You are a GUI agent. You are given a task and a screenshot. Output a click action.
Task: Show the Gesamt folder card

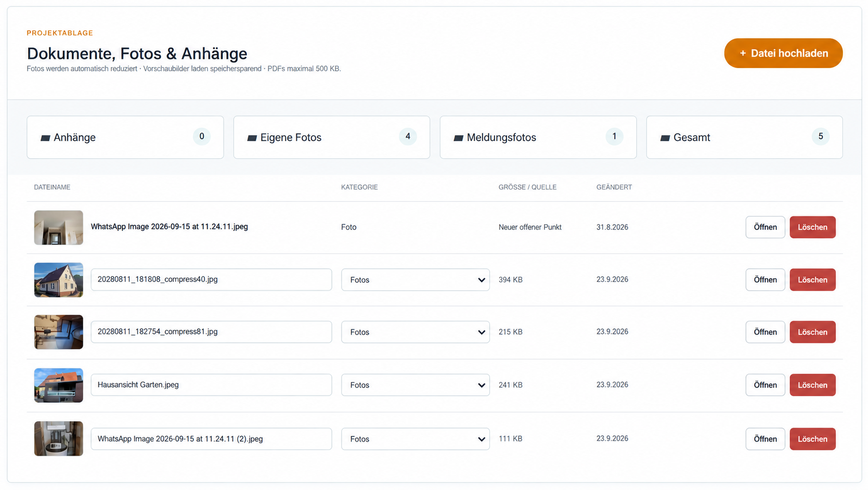tap(744, 137)
